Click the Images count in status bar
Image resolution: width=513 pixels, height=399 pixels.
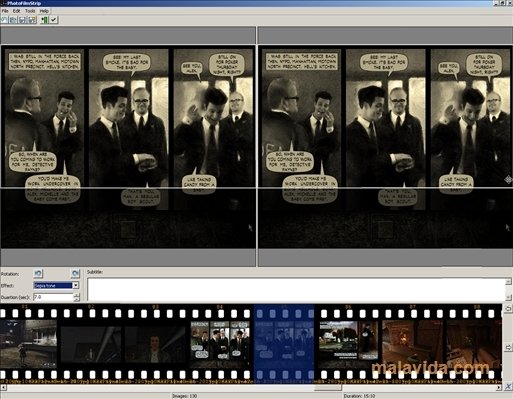185,396
